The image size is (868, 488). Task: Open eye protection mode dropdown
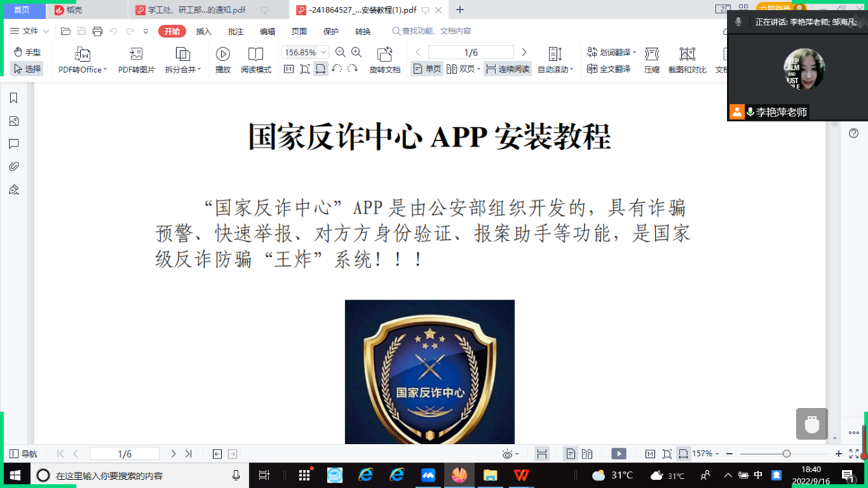click(x=510, y=454)
